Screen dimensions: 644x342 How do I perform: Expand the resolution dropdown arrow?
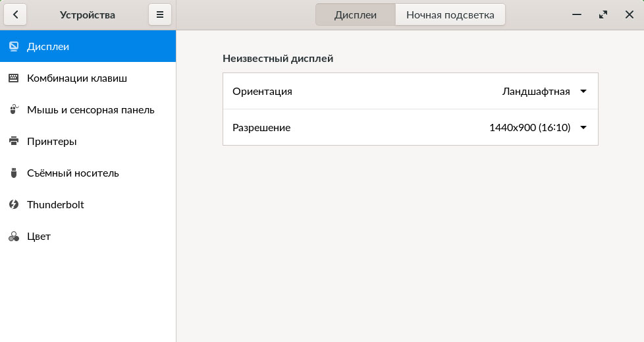583,128
